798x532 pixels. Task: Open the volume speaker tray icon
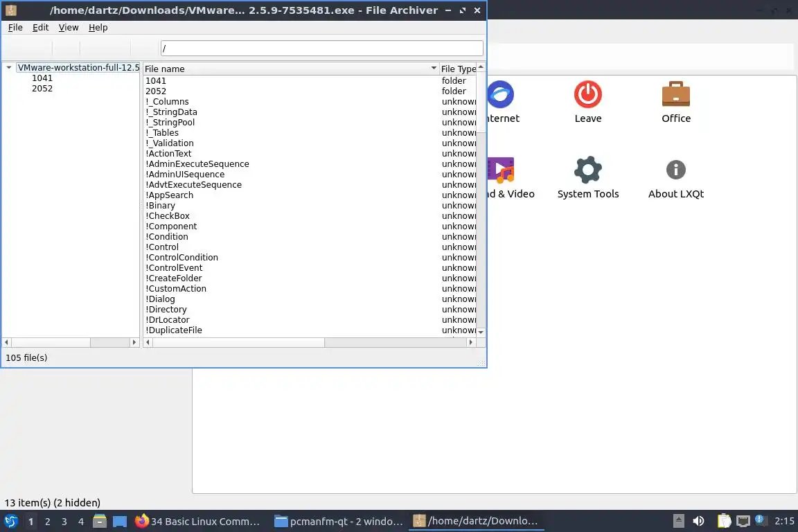pos(698,522)
